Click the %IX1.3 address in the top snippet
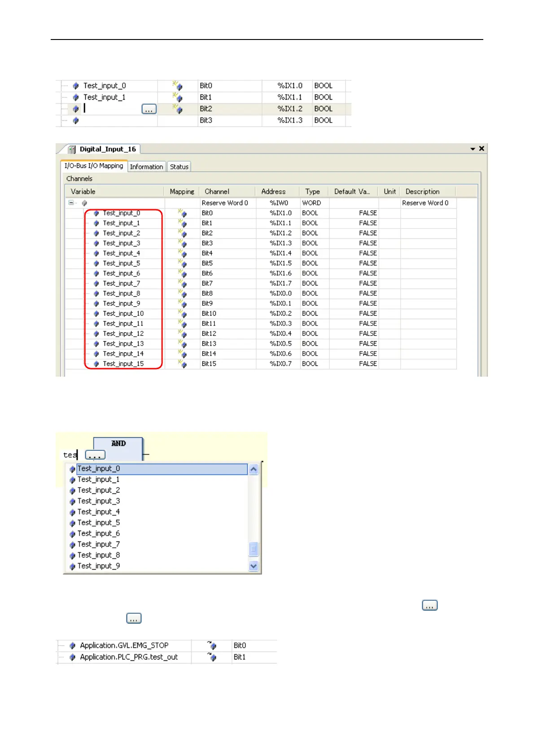Screen dimensions: 534x756 pyautogui.click(x=290, y=120)
